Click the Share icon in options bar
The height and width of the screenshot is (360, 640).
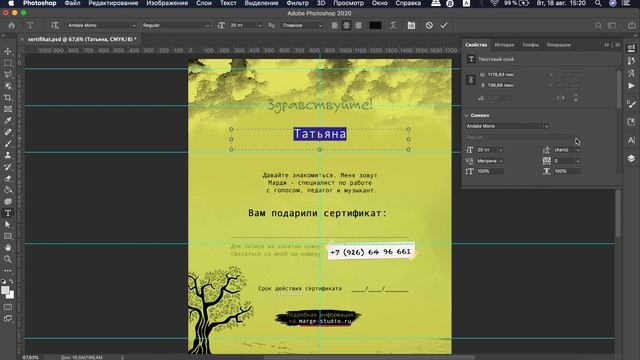[631, 25]
